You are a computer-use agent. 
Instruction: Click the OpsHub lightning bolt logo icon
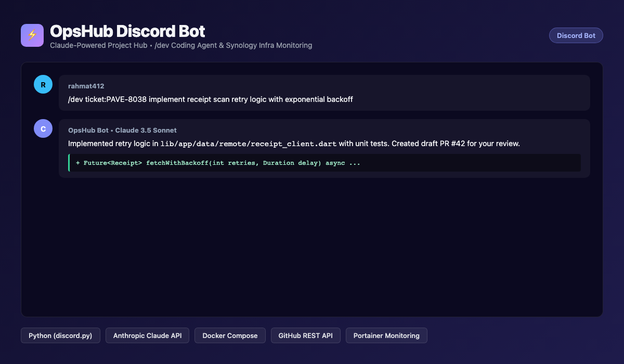pos(32,35)
